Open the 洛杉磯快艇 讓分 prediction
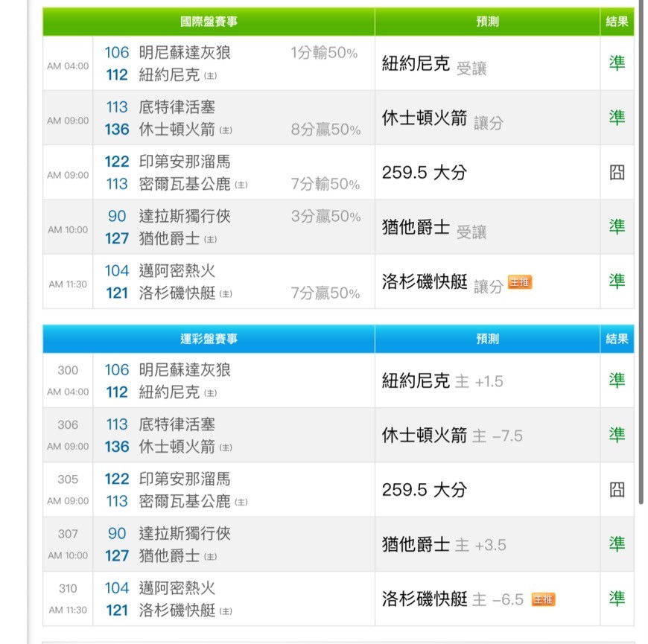The image size is (648, 644). [442, 283]
